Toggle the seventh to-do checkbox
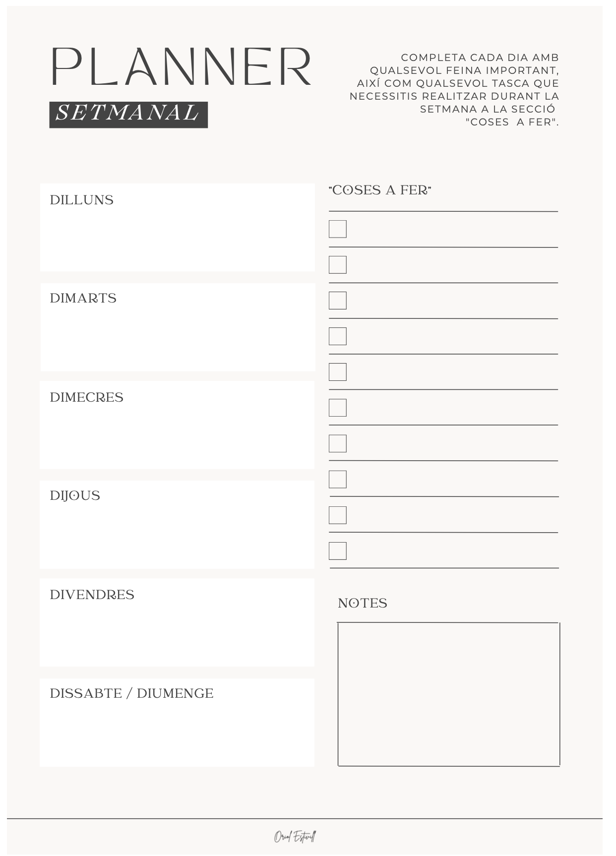This screenshot has width=616, height=856. click(337, 443)
